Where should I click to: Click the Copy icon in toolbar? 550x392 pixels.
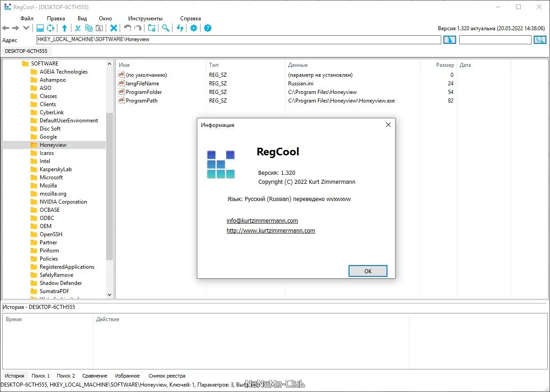click(x=89, y=28)
